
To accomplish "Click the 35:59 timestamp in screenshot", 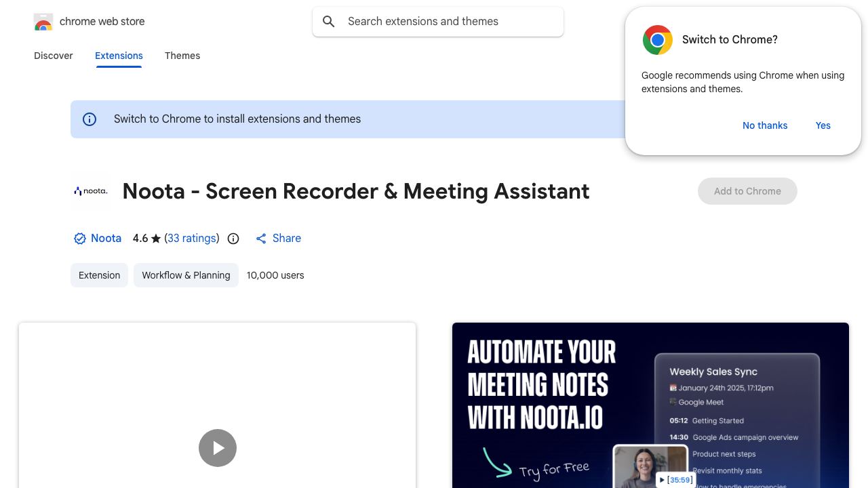I will (x=680, y=480).
